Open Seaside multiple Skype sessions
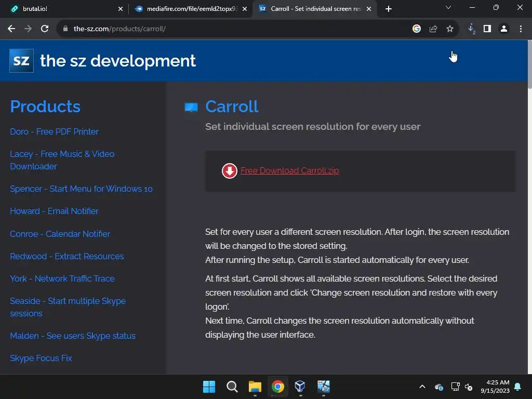Screen dimensions: 532x399 (68, 307)
